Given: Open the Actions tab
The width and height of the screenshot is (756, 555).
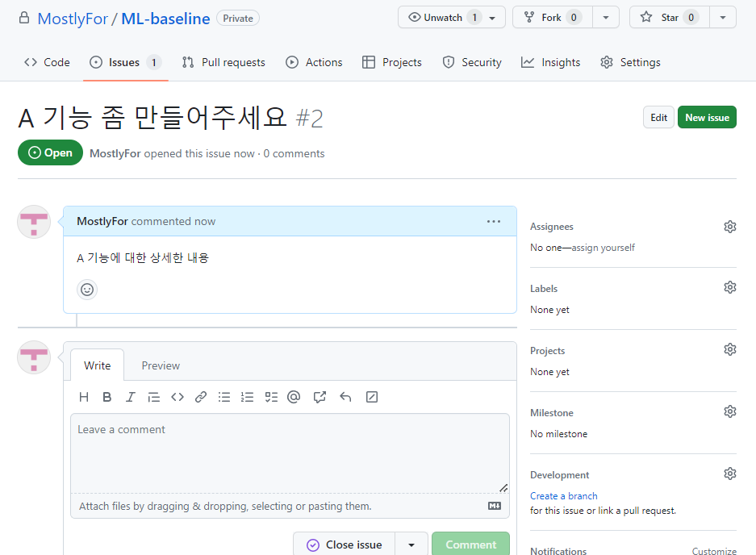Looking at the screenshot, I should [314, 62].
